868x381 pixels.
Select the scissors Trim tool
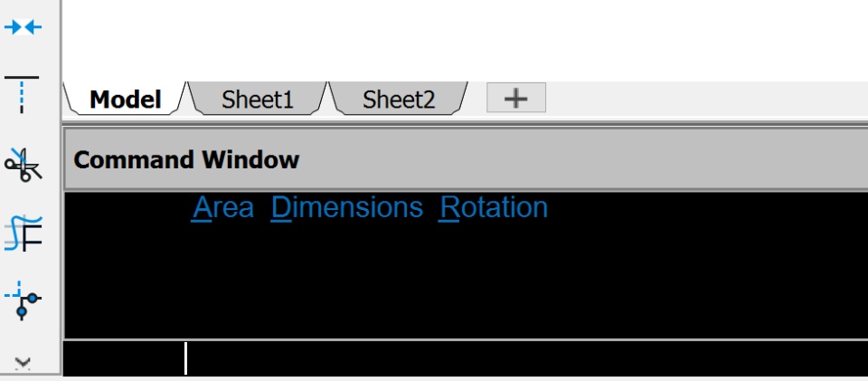click(x=24, y=164)
